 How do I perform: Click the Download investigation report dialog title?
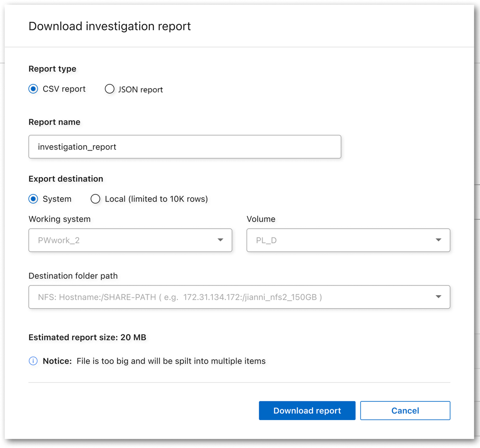(109, 26)
